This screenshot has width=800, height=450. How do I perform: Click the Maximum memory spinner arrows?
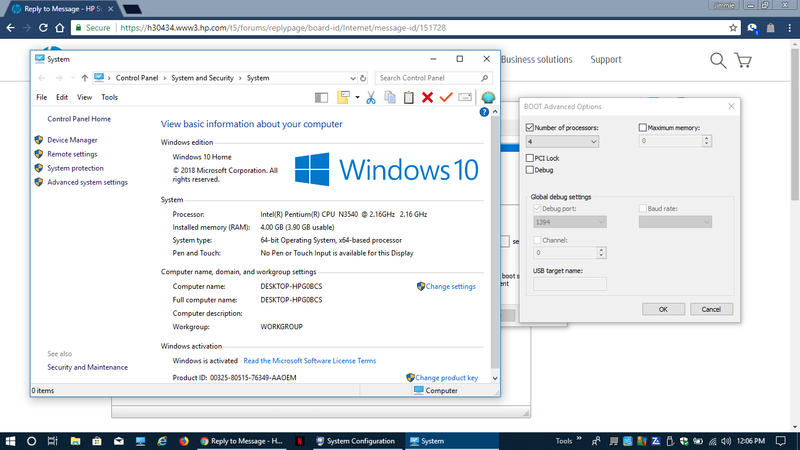pos(707,141)
